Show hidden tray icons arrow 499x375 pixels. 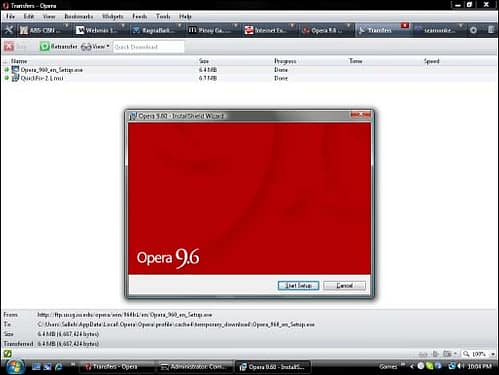pyautogui.click(x=412, y=366)
